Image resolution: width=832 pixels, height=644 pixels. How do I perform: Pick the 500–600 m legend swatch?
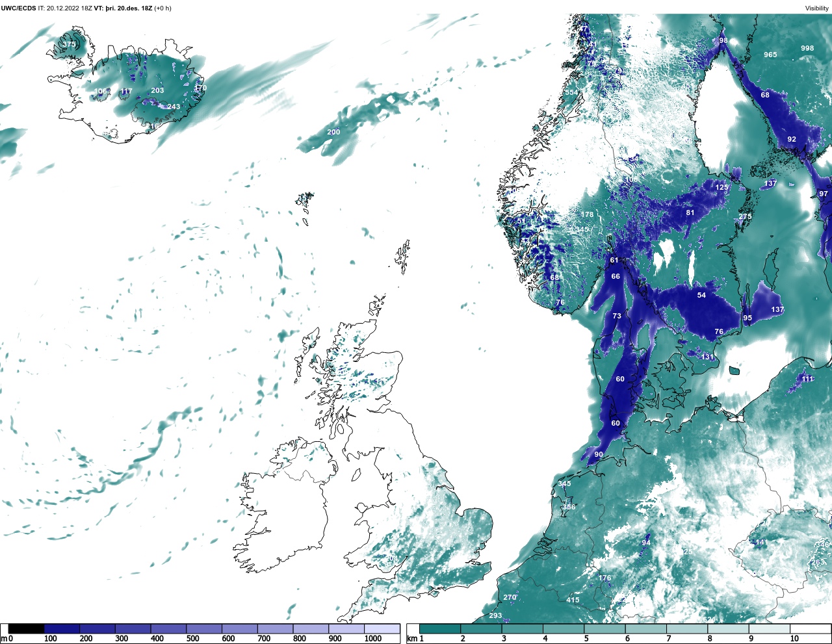point(204,628)
